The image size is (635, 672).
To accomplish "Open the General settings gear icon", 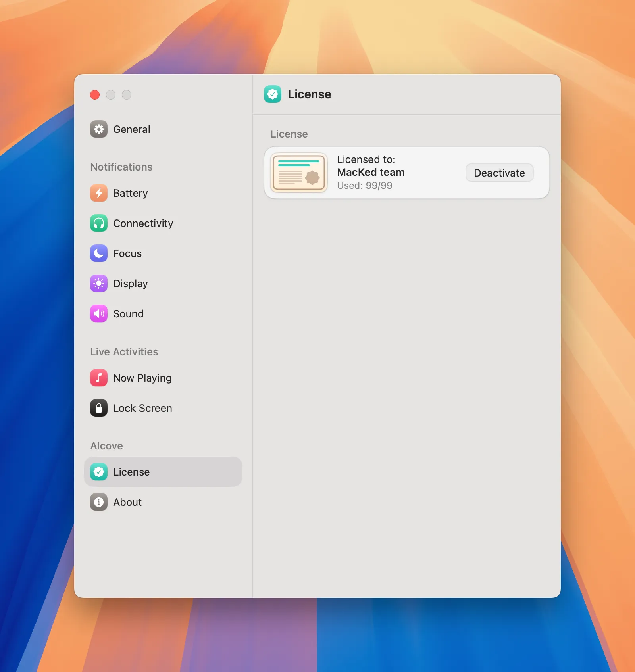I will pos(99,129).
